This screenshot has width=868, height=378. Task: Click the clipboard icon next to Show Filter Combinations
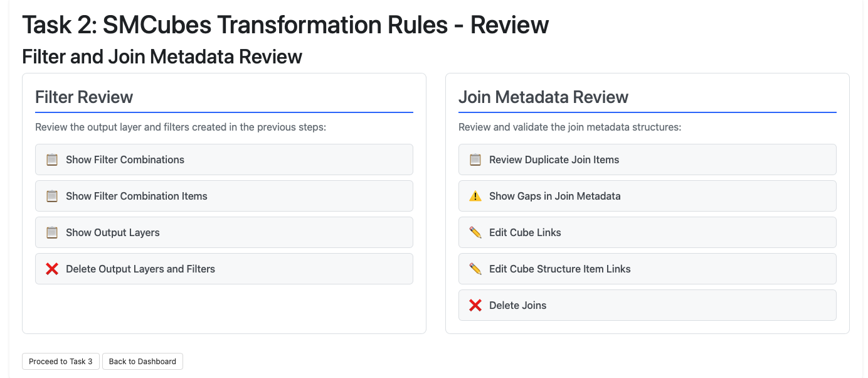tap(52, 159)
